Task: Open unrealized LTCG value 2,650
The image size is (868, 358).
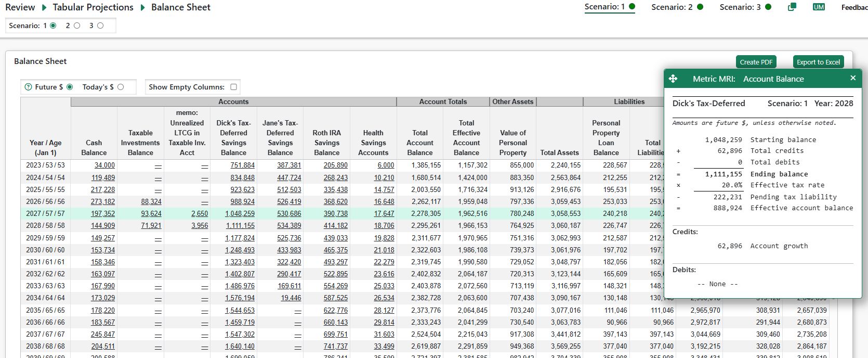Action: point(200,213)
